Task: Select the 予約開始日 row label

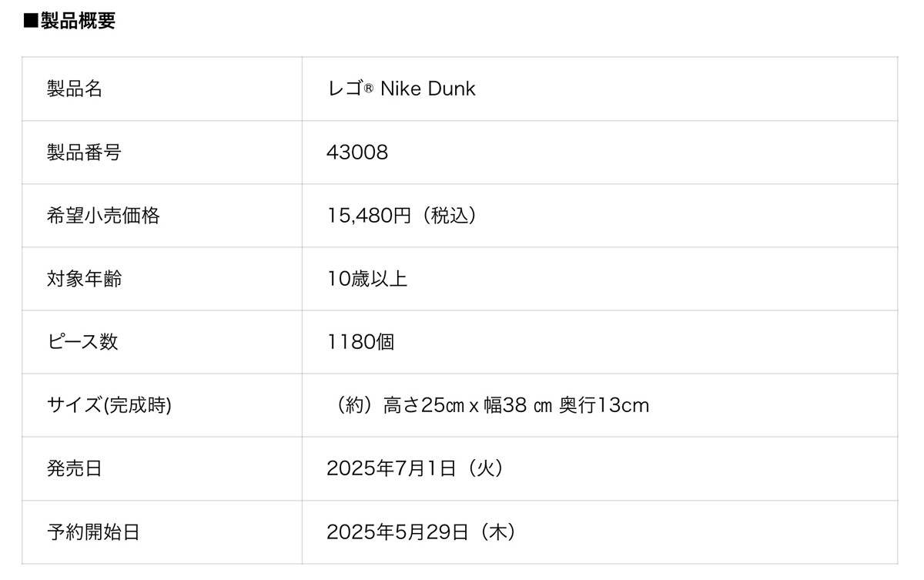Action: pyautogui.click(x=93, y=531)
